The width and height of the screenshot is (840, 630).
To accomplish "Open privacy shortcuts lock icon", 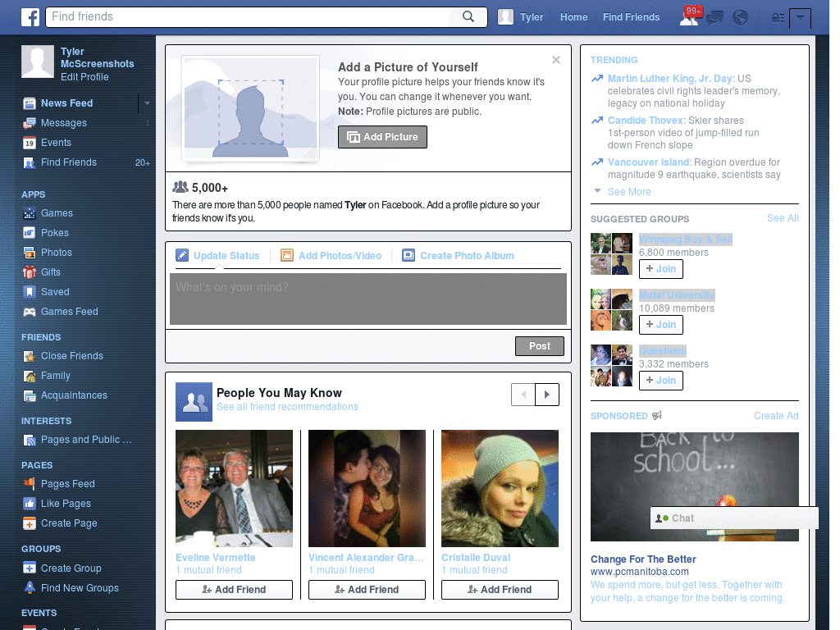I will [778, 18].
